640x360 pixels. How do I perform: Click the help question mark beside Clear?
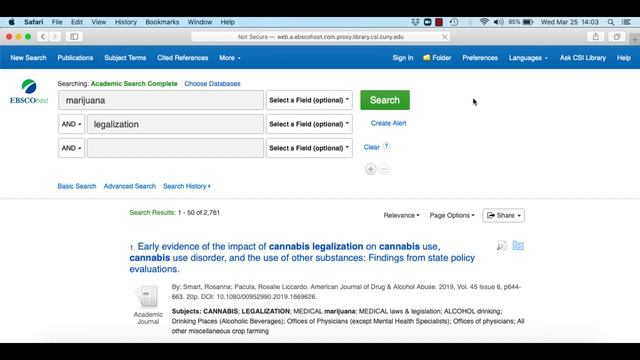coord(386,146)
